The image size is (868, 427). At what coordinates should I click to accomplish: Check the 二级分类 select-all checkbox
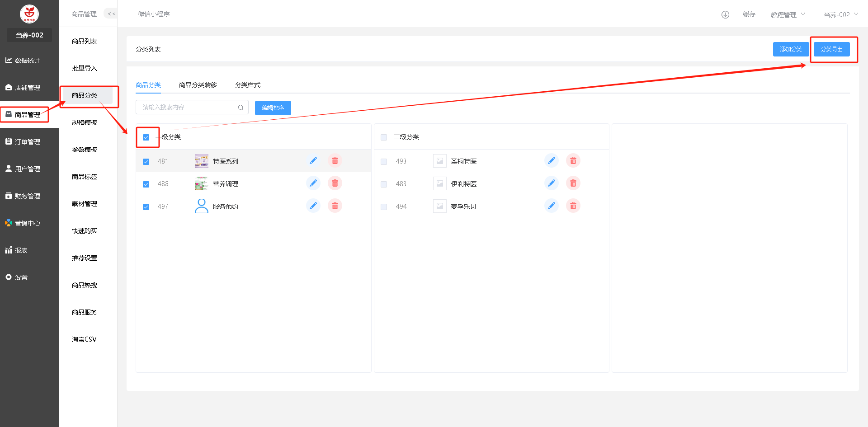point(384,137)
